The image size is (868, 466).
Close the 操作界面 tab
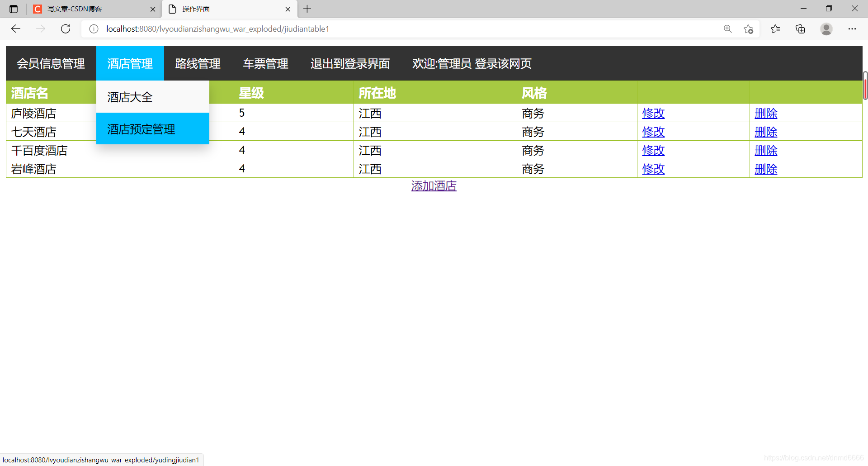(x=288, y=9)
